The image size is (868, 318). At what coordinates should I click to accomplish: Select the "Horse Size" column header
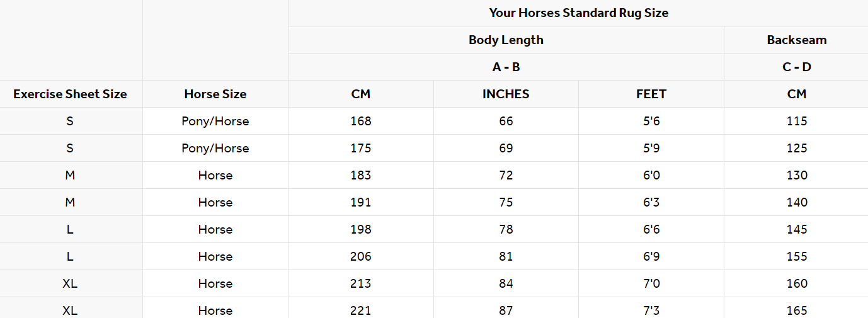coord(215,94)
